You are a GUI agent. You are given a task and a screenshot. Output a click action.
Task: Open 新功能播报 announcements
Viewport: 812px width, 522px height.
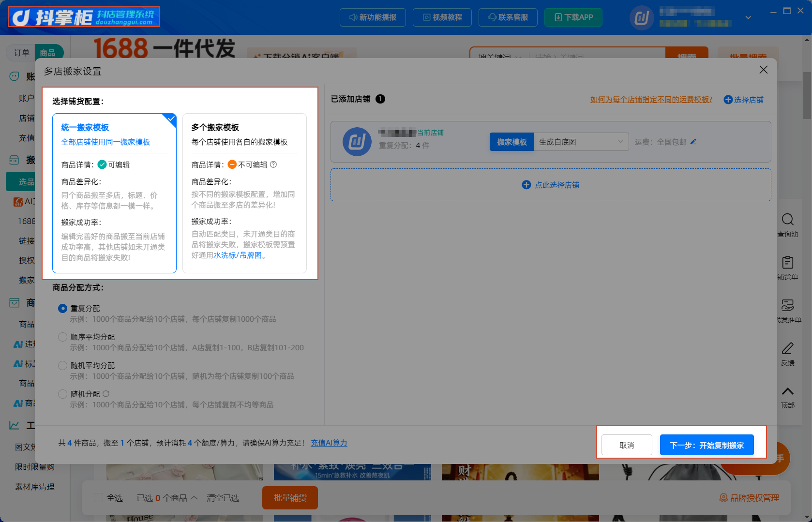point(373,17)
